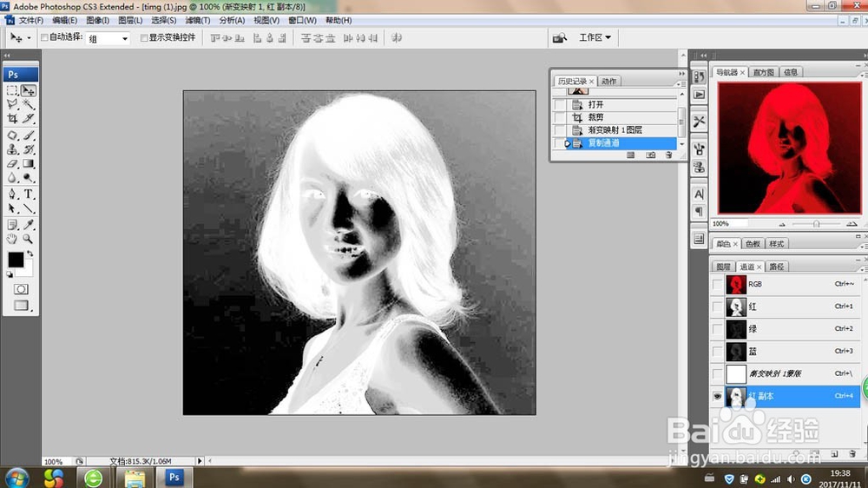Change screen mode button in toolbox
This screenshot has width=868, height=488.
[x=21, y=305]
